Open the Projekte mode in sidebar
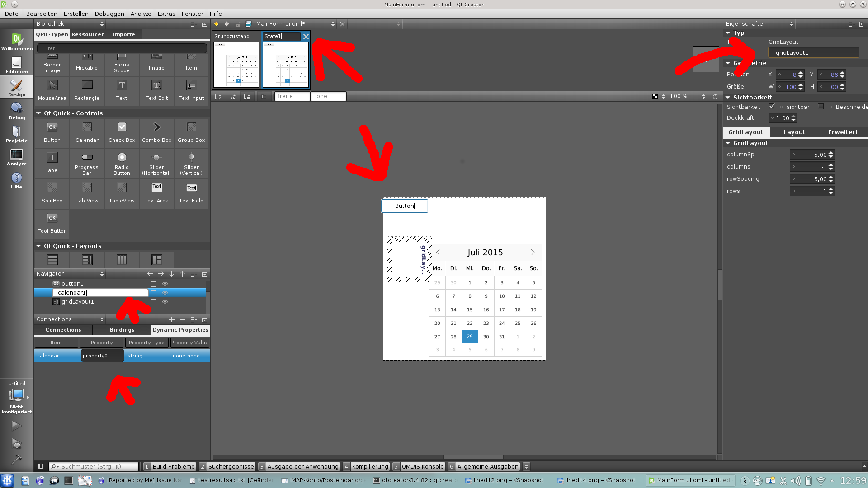 [17, 134]
